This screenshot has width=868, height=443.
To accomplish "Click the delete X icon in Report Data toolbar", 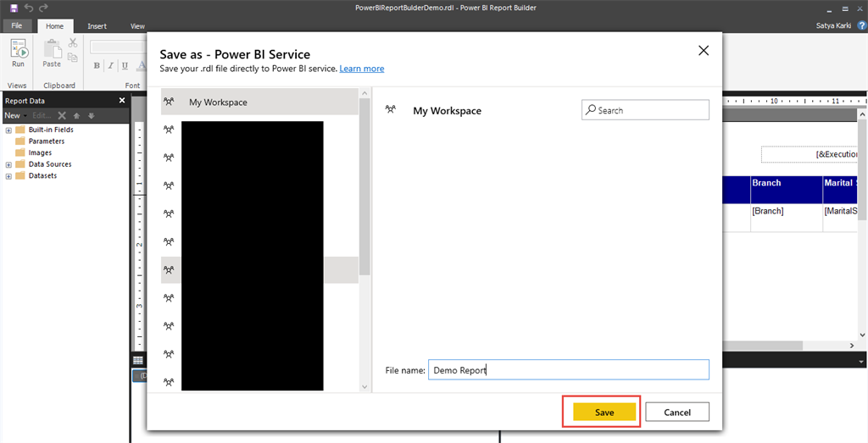I will 62,115.
